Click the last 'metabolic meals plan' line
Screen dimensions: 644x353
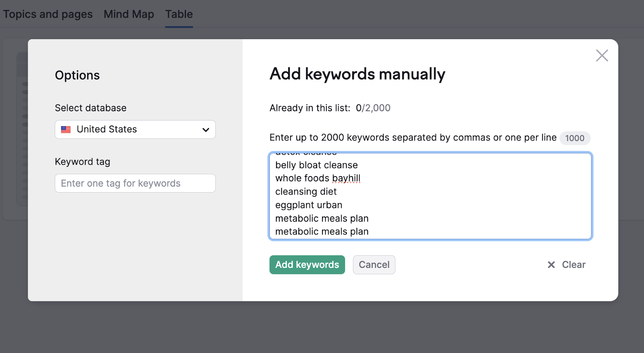pos(322,232)
